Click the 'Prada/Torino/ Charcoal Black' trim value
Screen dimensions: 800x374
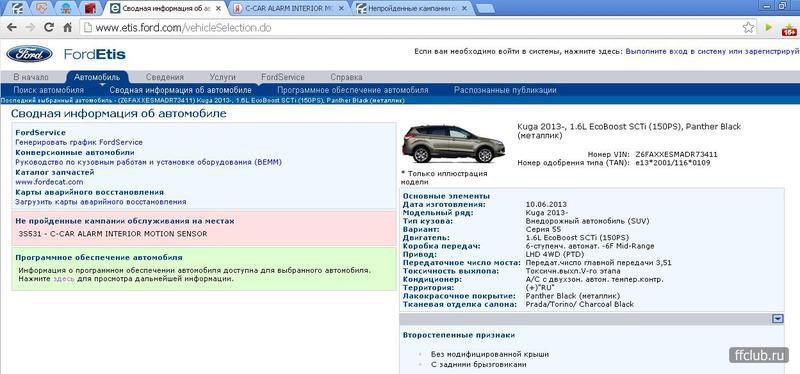pos(580,304)
